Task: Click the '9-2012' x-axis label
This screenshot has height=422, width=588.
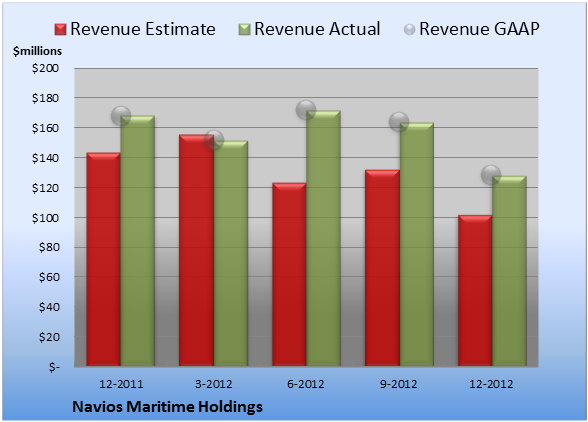Action: pyautogui.click(x=398, y=384)
